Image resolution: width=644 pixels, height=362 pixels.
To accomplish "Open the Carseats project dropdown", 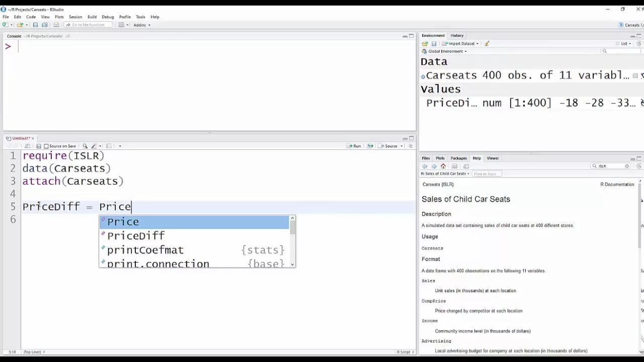I will point(631,25).
